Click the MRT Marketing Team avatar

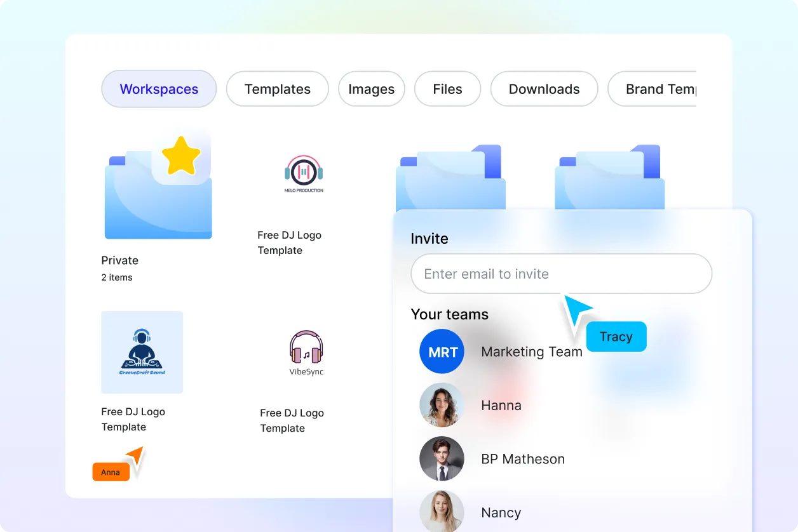442,352
